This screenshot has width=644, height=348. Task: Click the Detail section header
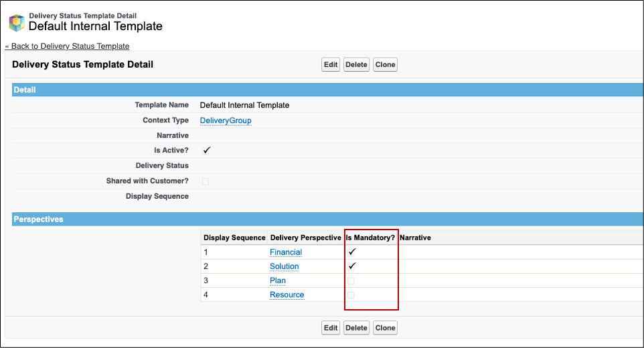point(327,90)
